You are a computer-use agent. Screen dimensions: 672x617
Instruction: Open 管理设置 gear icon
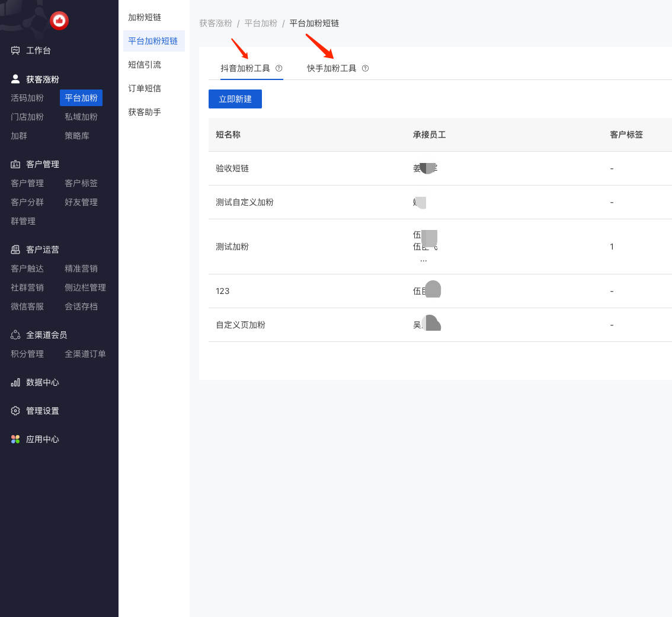click(15, 411)
